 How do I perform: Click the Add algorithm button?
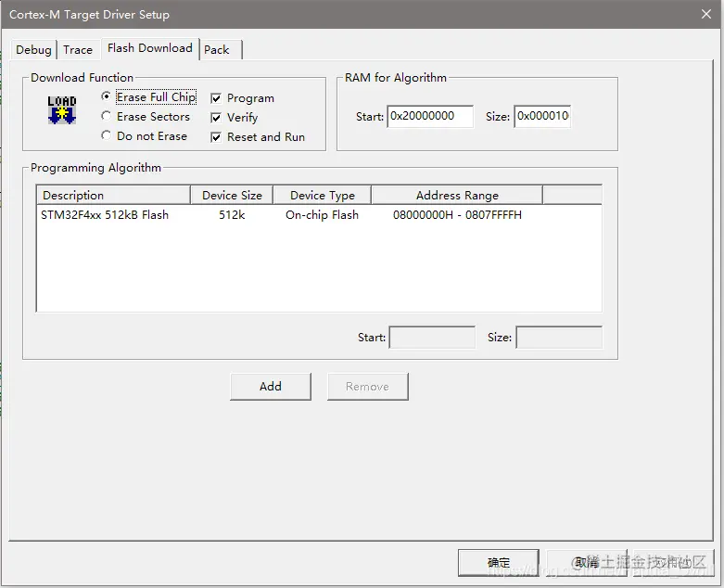point(271,386)
